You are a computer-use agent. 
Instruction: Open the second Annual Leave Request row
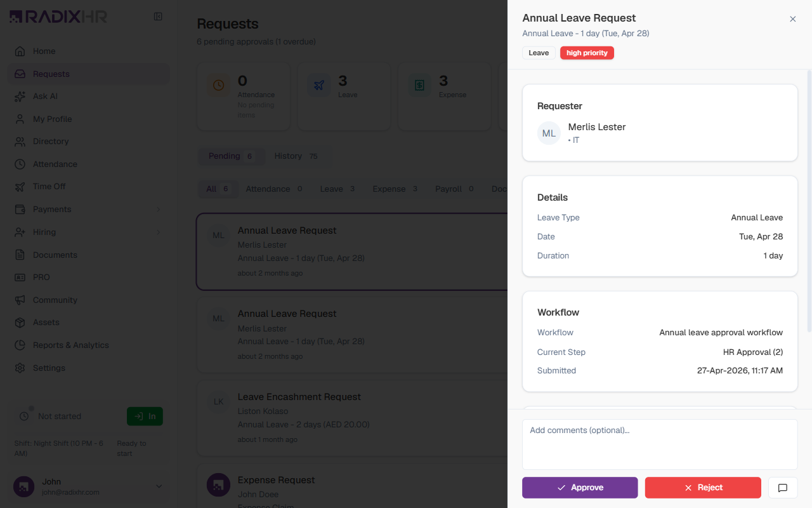[352, 335]
